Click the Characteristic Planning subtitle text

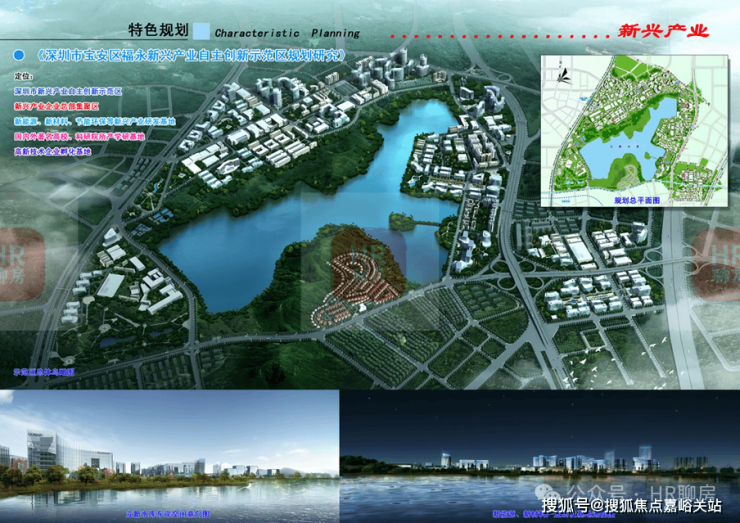(x=287, y=33)
